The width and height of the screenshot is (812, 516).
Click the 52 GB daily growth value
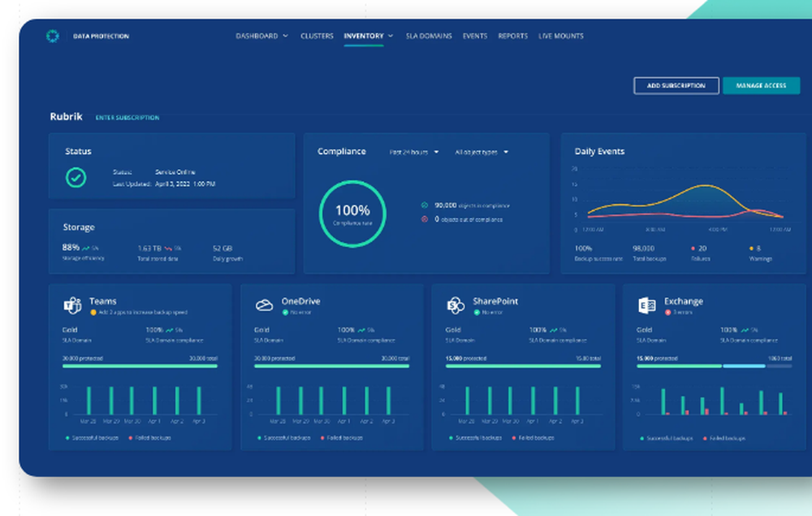[222, 249]
